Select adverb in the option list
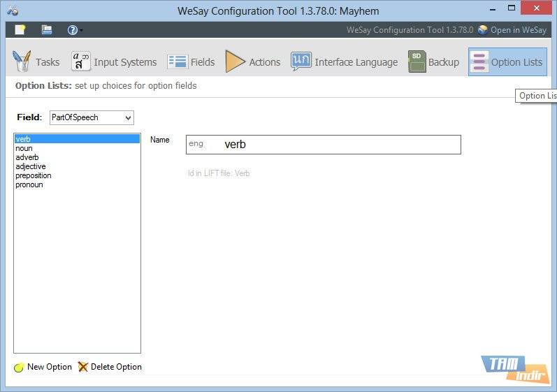The width and height of the screenshot is (557, 392). (x=27, y=157)
